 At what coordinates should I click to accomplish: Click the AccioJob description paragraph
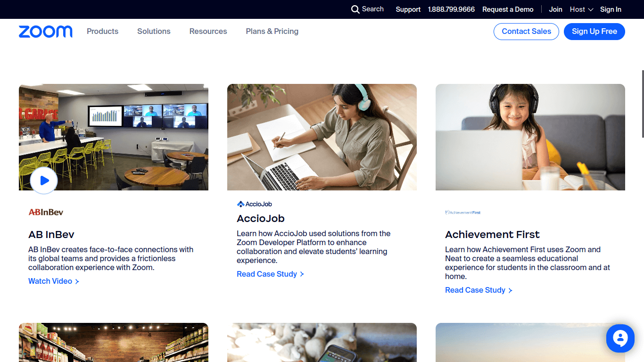tap(314, 247)
